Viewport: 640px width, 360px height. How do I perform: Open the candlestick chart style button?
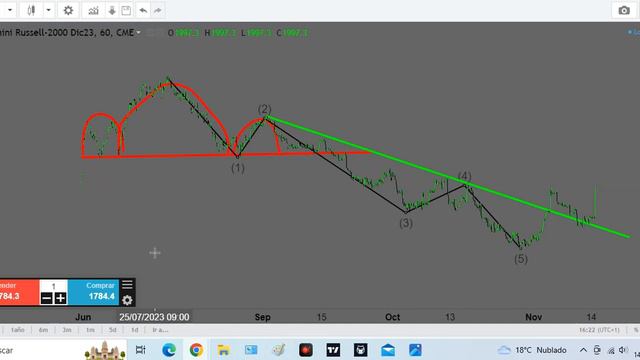click(31, 10)
